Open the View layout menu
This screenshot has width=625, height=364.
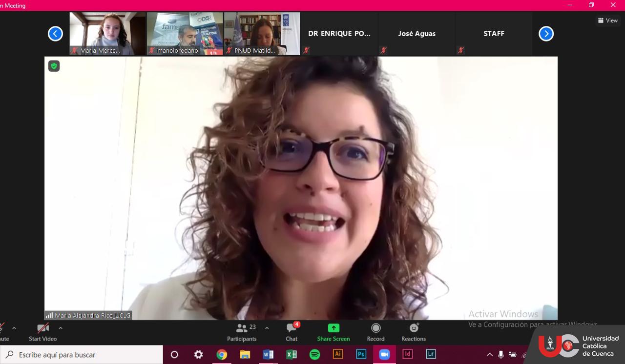608,20
